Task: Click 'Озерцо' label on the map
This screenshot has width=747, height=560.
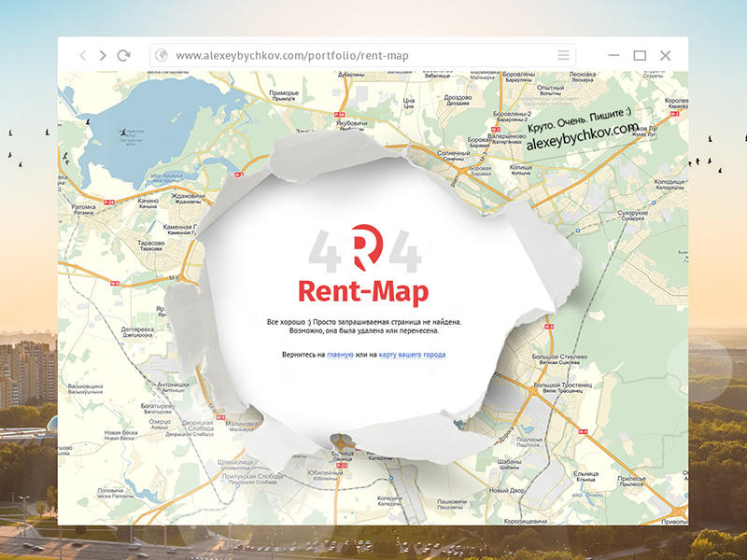Action: coord(160,422)
